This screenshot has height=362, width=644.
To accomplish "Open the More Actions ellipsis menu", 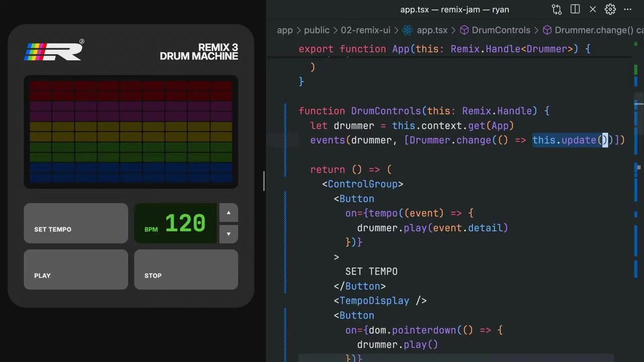I will pos(627,10).
